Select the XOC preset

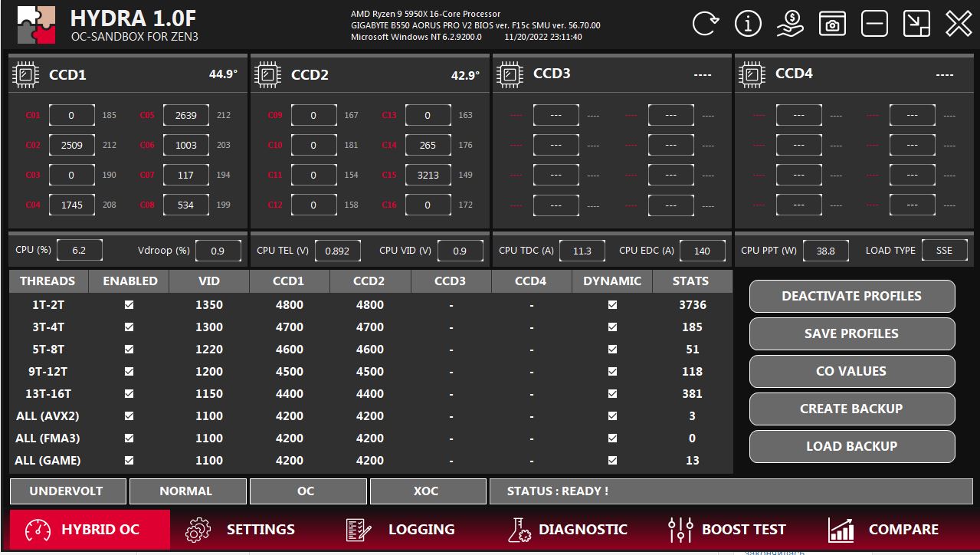tap(428, 491)
